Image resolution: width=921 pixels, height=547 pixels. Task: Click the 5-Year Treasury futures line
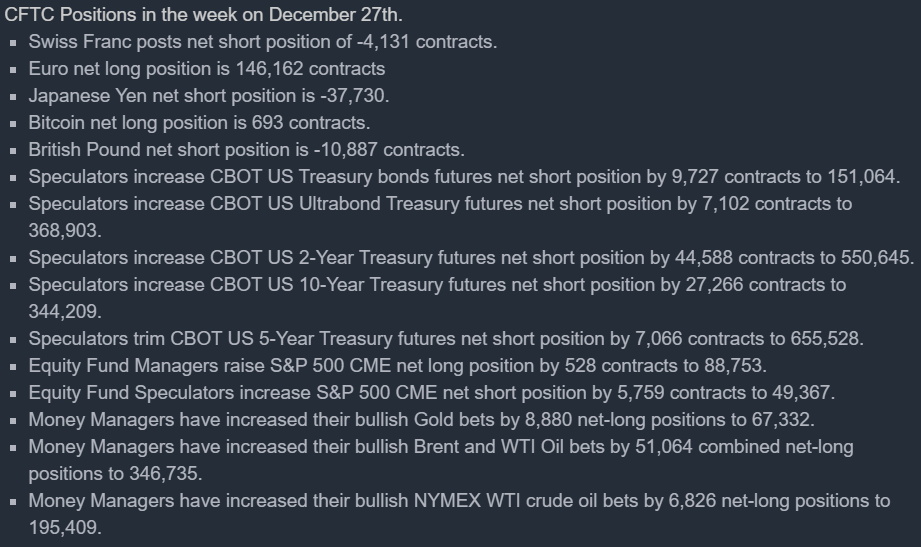[446, 339]
